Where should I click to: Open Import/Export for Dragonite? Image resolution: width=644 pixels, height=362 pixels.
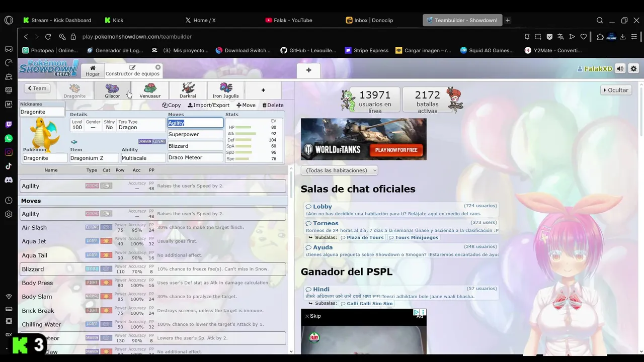coord(208,105)
